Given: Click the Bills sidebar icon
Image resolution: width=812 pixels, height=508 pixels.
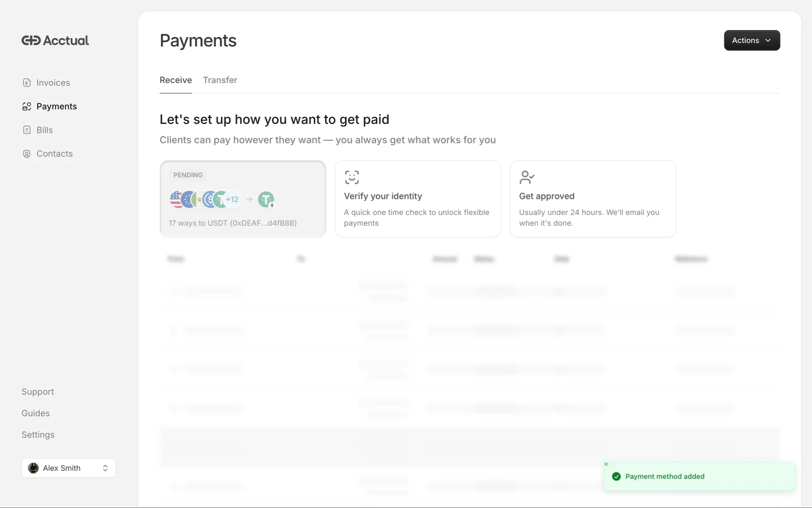Looking at the screenshot, I should pyautogui.click(x=27, y=130).
